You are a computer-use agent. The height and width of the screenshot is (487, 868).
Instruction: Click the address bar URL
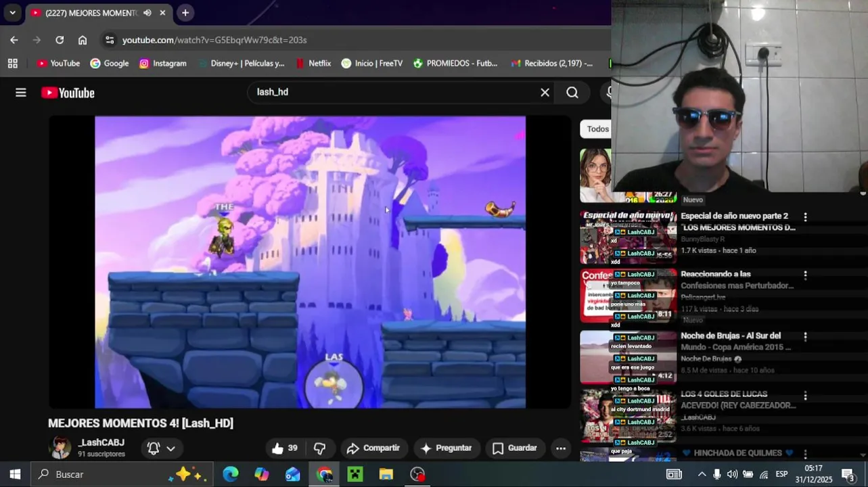click(214, 40)
